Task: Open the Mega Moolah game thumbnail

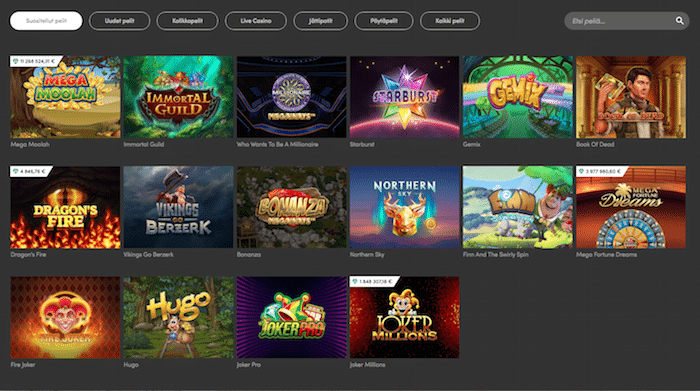Action: (x=65, y=97)
